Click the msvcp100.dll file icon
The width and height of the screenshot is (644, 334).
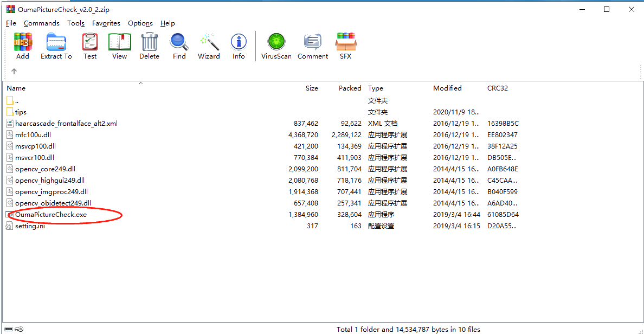tap(10, 146)
